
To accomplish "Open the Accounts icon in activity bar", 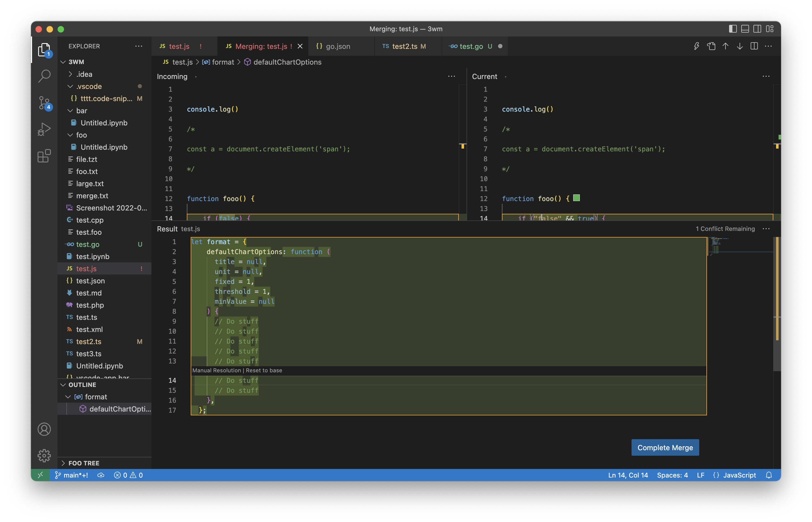I will pyautogui.click(x=44, y=429).
